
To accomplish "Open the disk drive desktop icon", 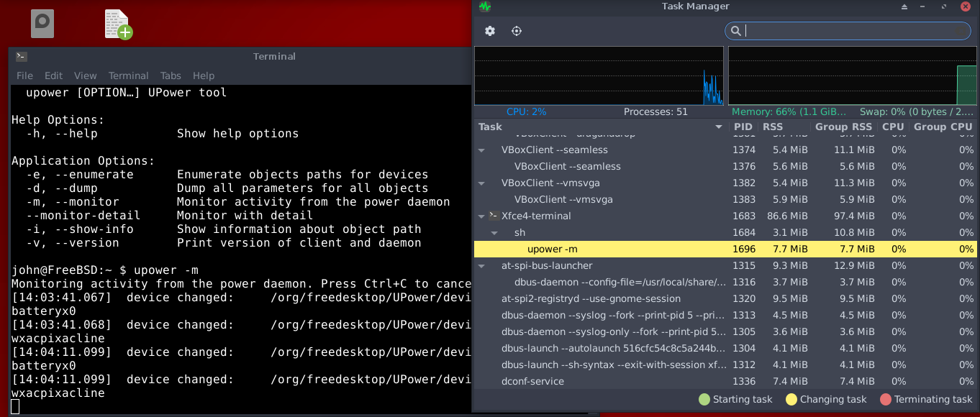I will click(x=42, y=23).
